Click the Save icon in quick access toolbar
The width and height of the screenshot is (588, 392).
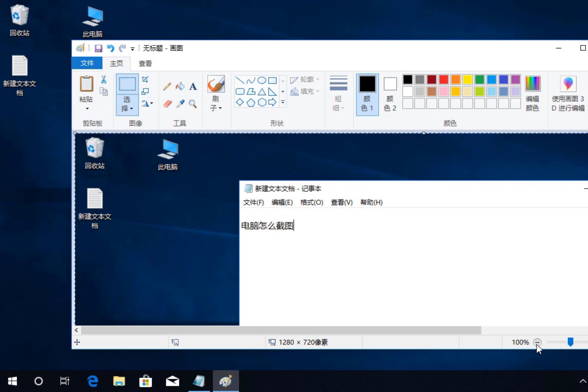98,48
